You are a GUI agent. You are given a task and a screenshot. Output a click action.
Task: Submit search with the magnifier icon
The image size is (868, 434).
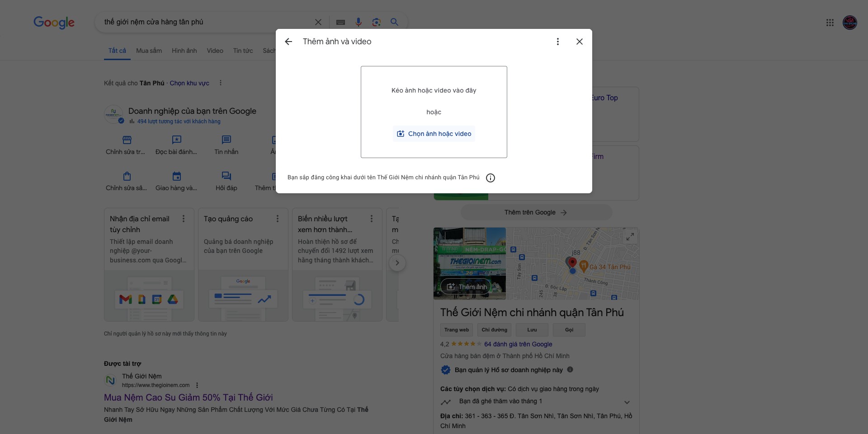coord(395,22)
